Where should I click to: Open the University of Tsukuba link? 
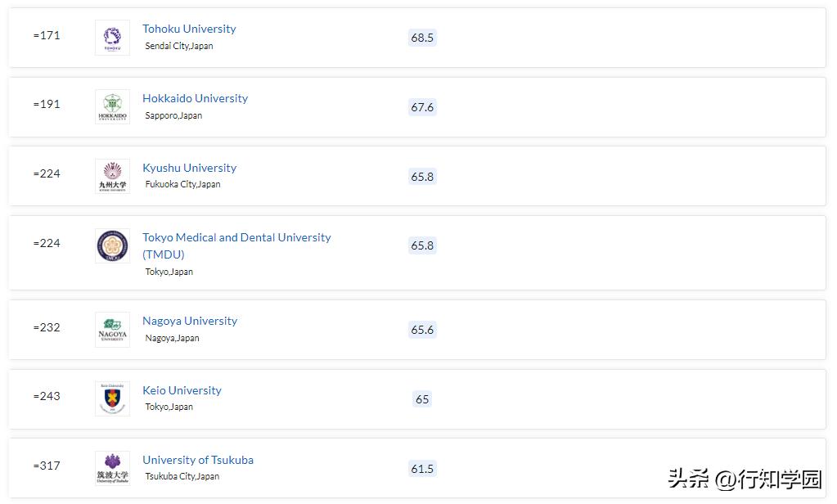[198, 460]
